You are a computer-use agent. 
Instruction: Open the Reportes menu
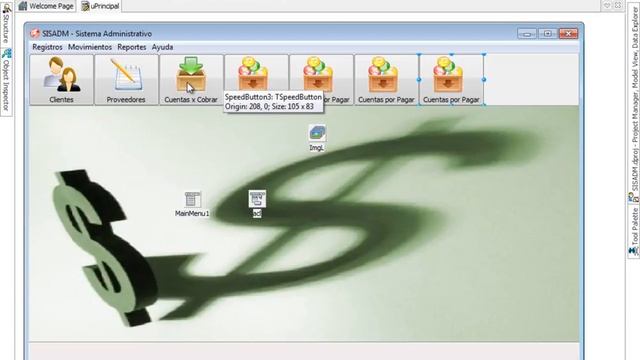(131, 47)
